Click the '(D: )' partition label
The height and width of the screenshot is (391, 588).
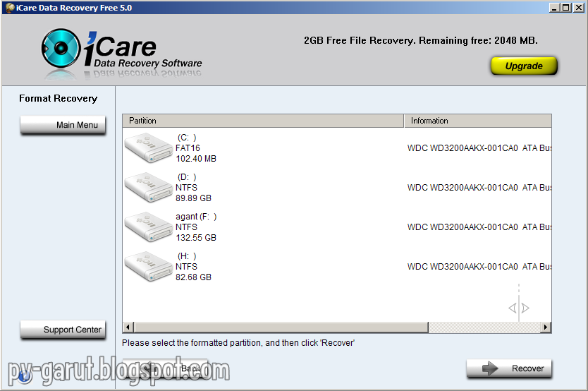(x=187, y=177)
